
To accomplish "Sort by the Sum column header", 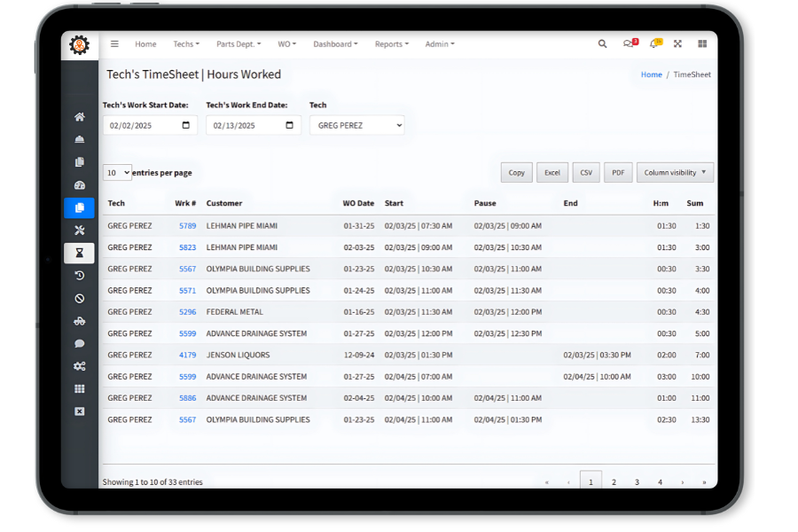I will (694, 203).
